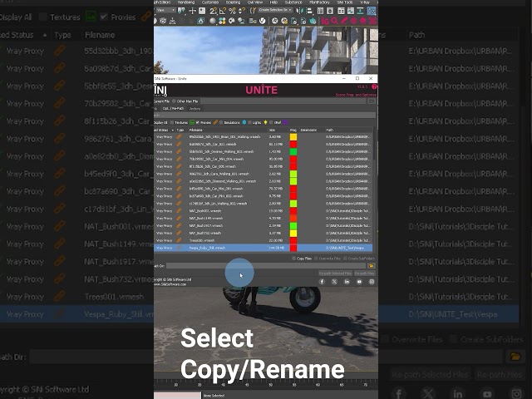Click the Path Dir input field

(x=266, y=266)
